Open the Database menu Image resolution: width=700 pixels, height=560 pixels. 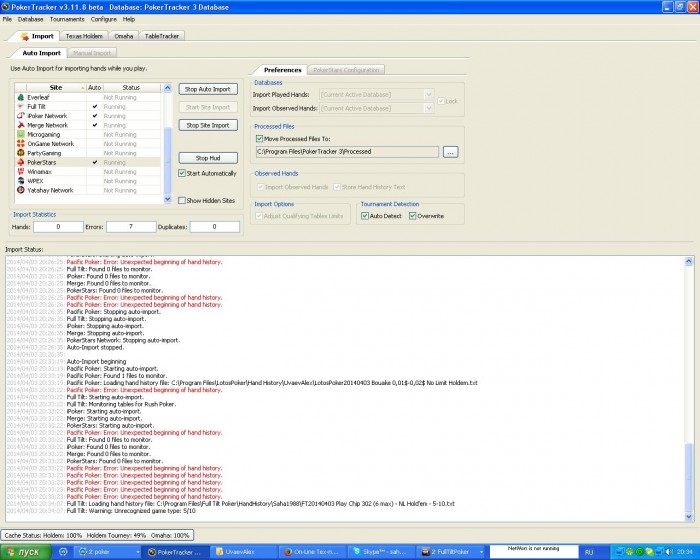[x=30, y=20]
